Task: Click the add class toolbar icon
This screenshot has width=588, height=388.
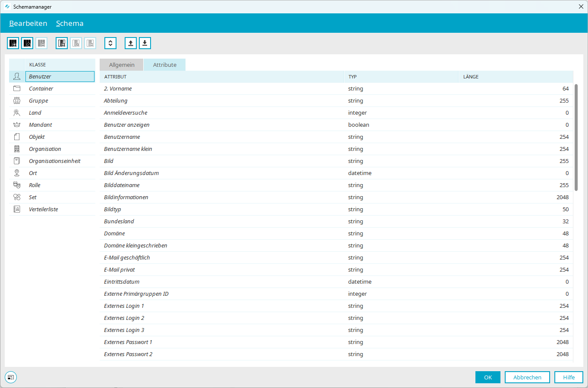Action: (x=13, y=43)
